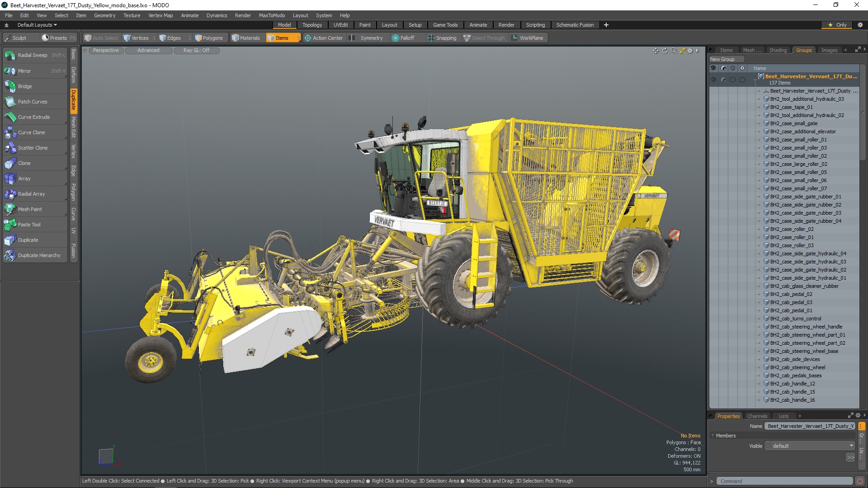868x488 pixels.
Task: Select the BH2_cab_steering_wheel item
Action: click(797, 367)
